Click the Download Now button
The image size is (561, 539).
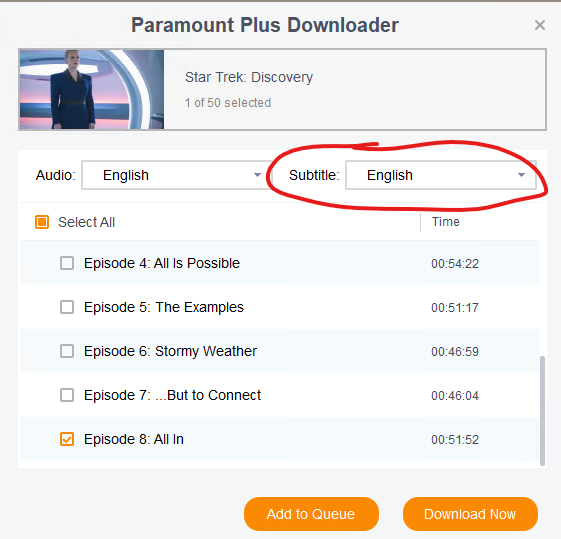[x=470, y=514]
